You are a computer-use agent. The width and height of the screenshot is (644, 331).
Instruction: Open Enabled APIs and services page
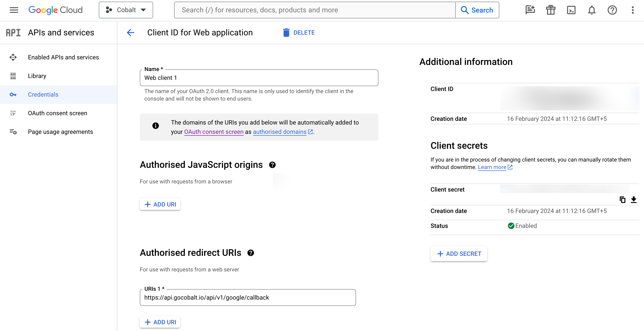pyautogui.click(x=63, y=57)
